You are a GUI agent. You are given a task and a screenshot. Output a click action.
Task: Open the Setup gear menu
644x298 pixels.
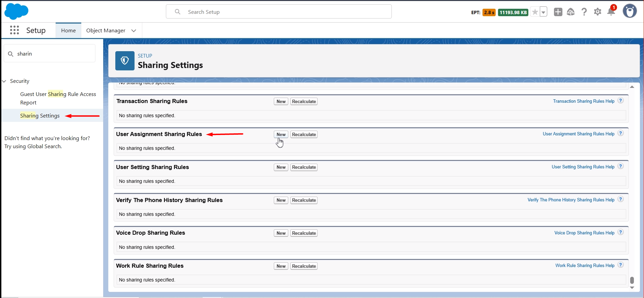click(597, 12)
